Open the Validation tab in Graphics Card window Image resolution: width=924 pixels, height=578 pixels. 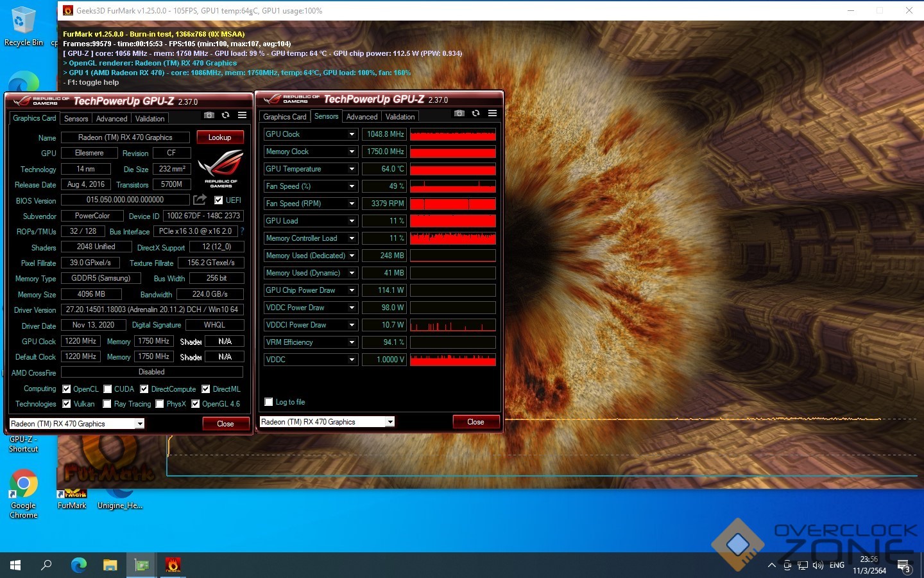150,119
